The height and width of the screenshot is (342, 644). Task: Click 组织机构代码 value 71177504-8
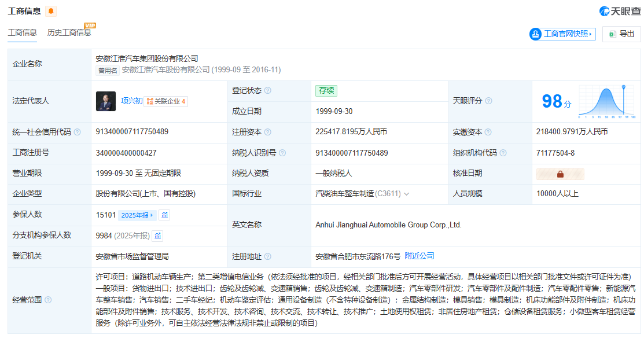click(555, 153)
